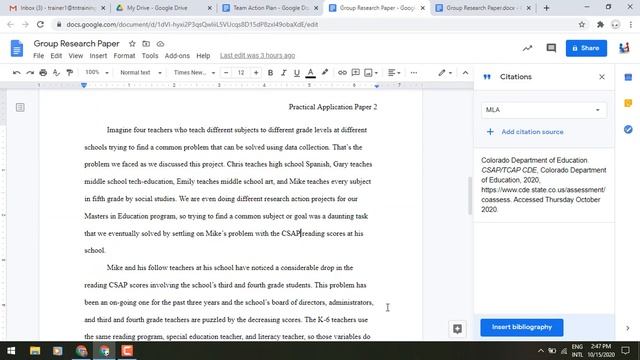640x360 pixels.
Task: Open the Times New Roman font dropdown
Action: [194, 72]
